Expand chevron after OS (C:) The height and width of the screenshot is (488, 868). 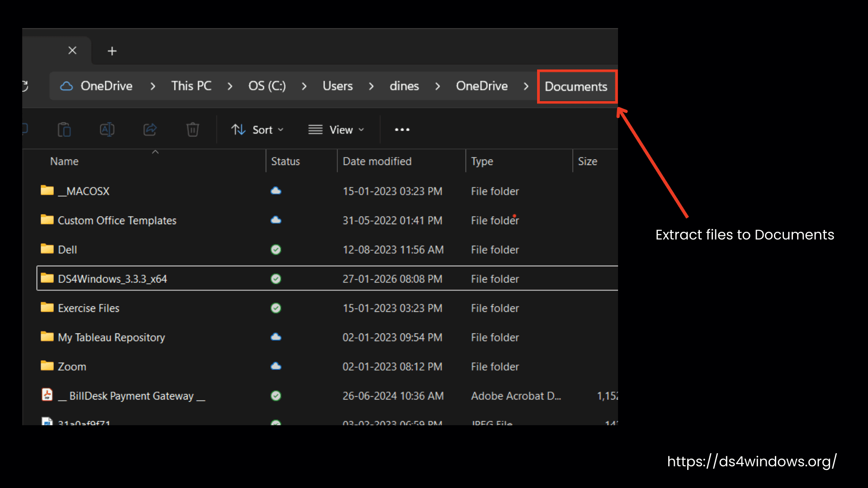tap(304, 86)
